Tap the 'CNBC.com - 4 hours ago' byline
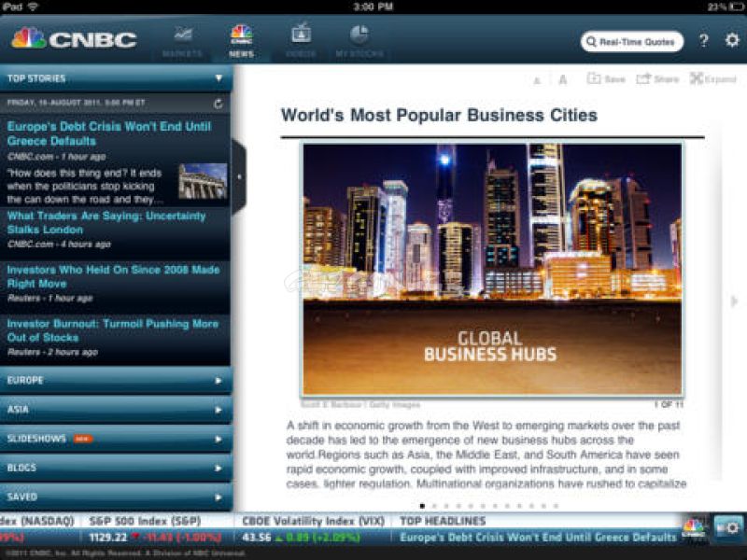This screenshot has height=560, width=747. pos(59,245)
